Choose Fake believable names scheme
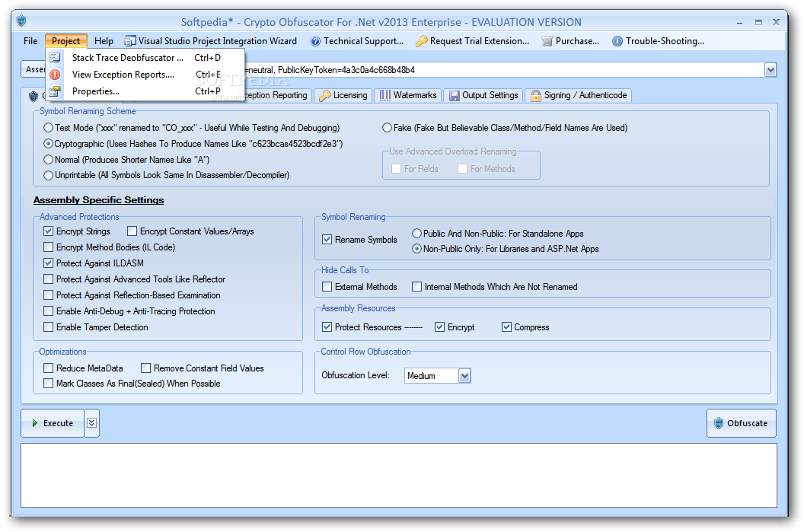804x532 pixels. point(387,128)
